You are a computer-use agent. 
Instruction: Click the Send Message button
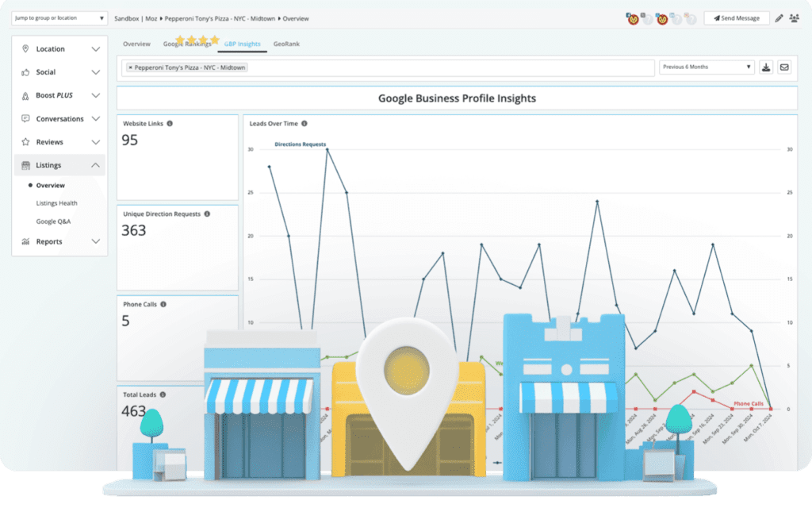point(737,18)
